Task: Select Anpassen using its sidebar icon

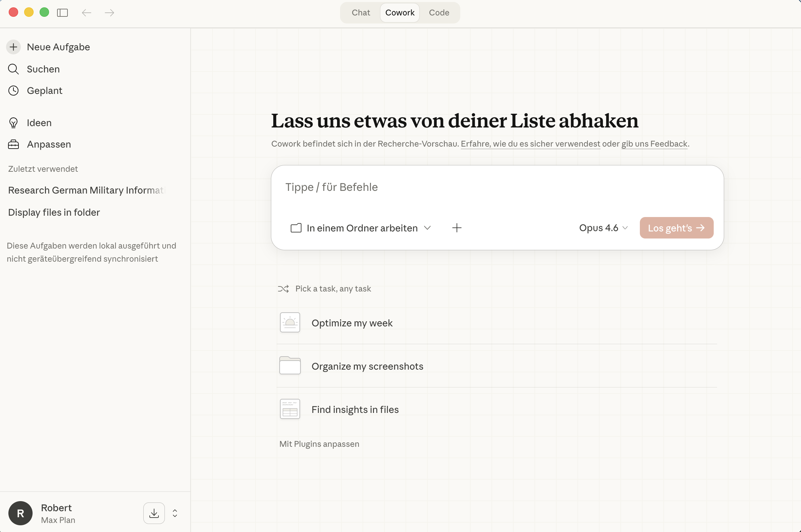Action: pos(13,144)
